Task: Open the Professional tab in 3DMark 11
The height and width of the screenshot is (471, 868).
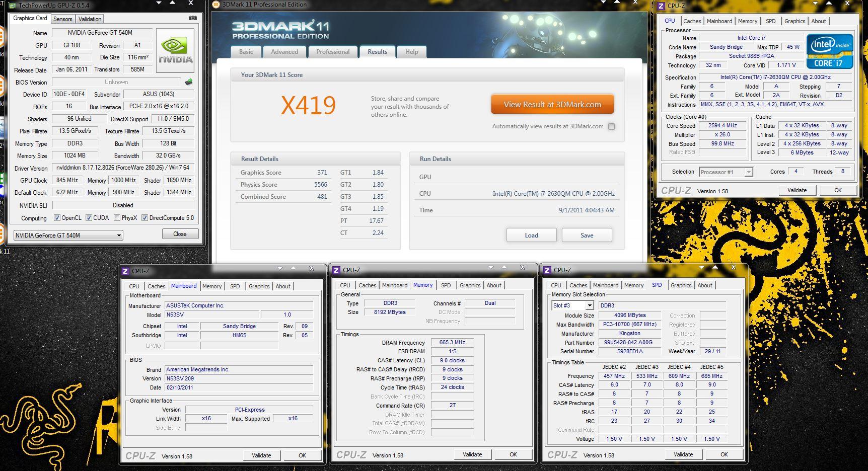Action: coord(333,52)
